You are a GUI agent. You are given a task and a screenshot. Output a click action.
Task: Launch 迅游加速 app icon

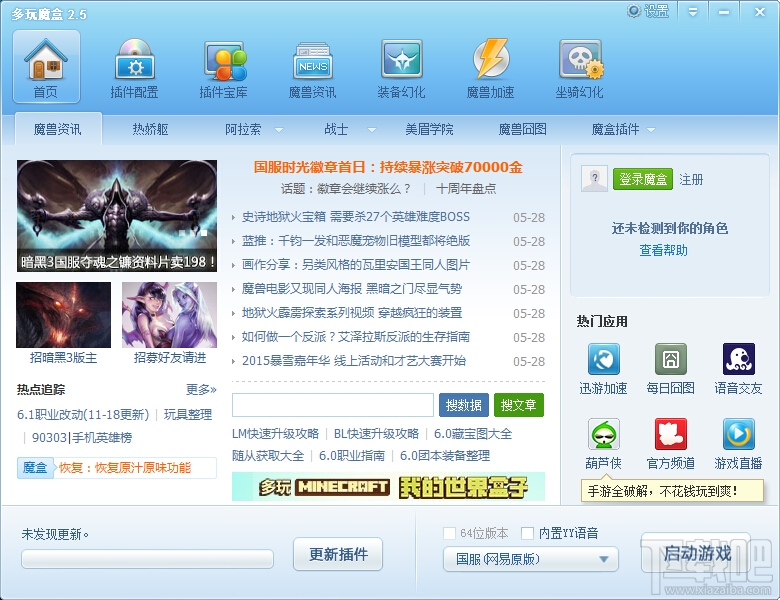coord(603,359)
